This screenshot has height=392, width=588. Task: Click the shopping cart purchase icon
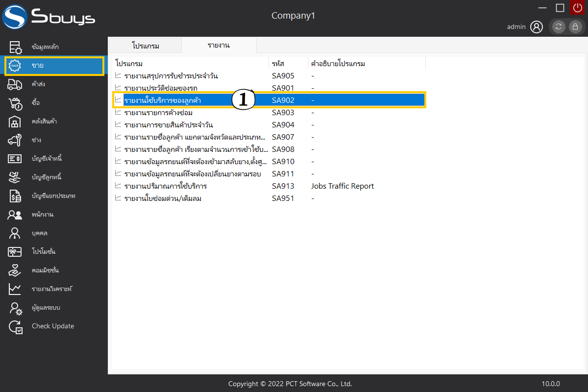15,103
